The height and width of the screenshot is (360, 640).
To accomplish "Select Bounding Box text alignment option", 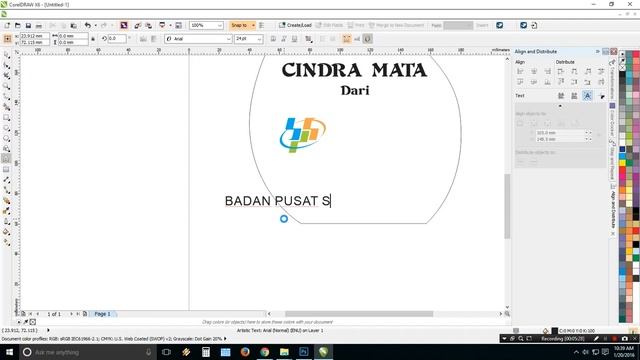I will tap(587, 96).
